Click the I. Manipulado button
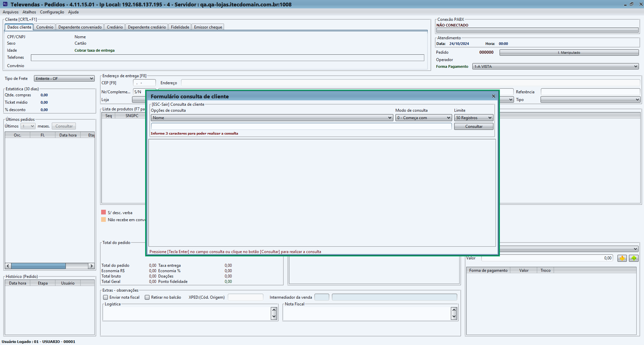 (x=569, y=52)
